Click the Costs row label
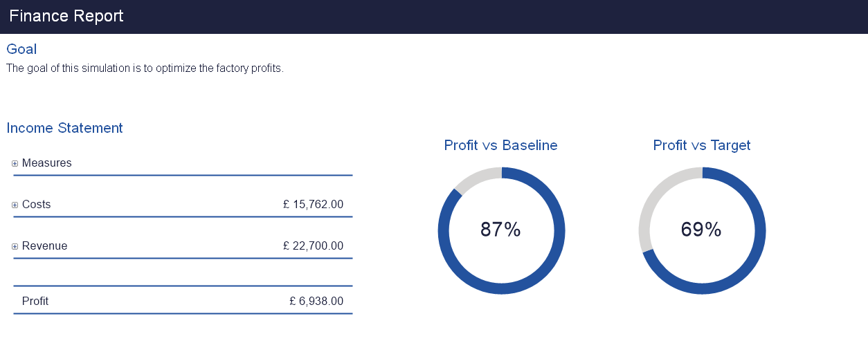This screenshot has height=352, width=868. [x=37, y=205]
